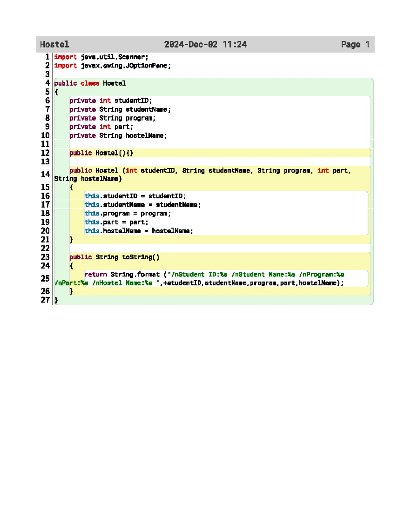The height and width of the screenshot is (532, 411).
Task: Click 'this.part = part;' line
Action: (x=116, y=222)
